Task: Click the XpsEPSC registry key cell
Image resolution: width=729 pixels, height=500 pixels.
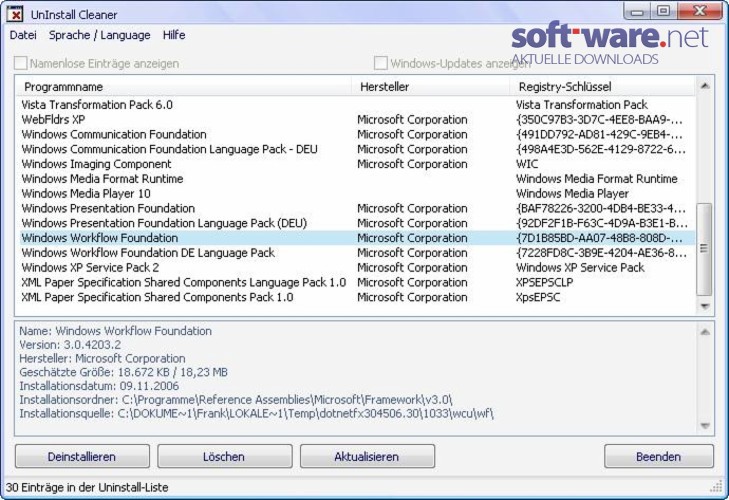Action: 538,297
